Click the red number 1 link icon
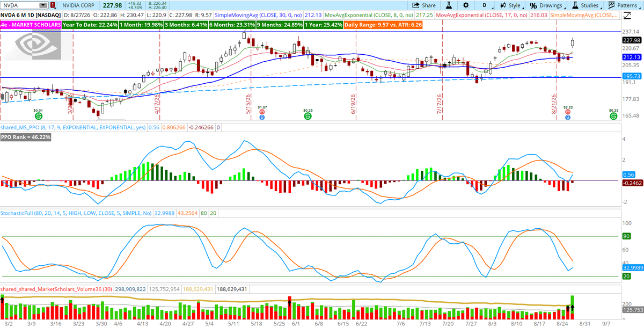The height and width of the screenshot is (327, 644). 53,5
